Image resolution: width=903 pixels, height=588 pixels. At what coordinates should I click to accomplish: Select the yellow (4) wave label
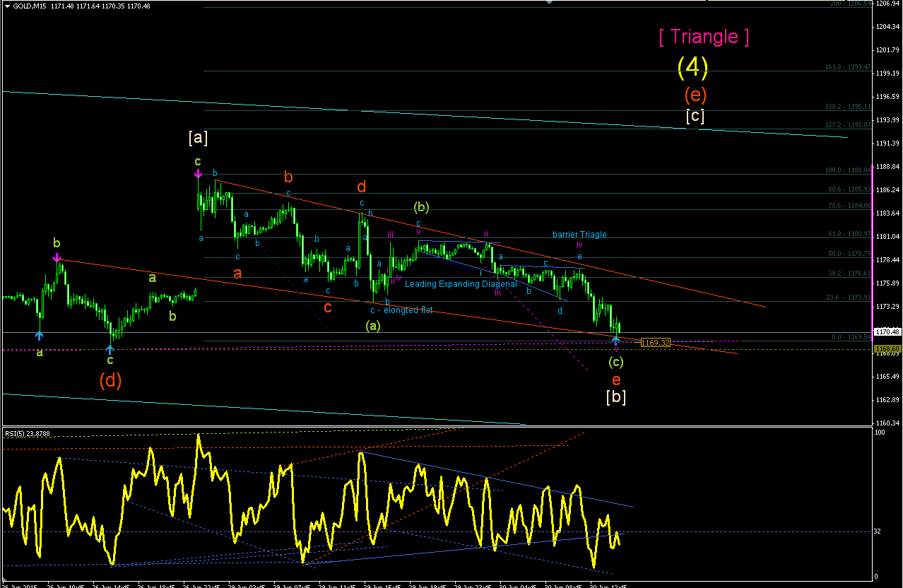(x=692, y=66)
